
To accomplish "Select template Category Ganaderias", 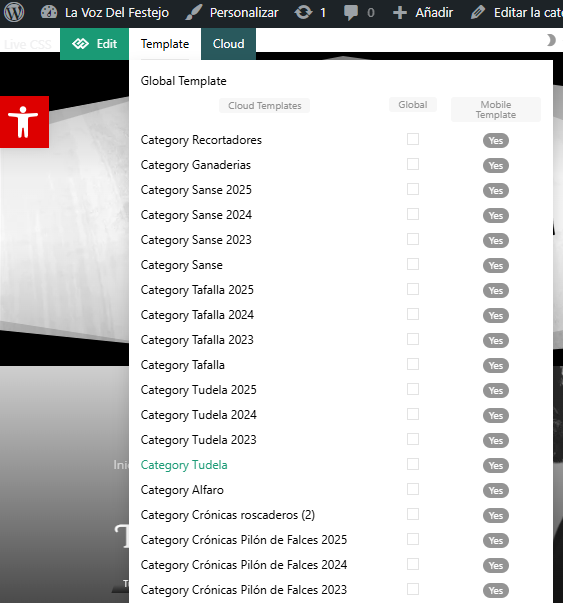I will [195, 165].
